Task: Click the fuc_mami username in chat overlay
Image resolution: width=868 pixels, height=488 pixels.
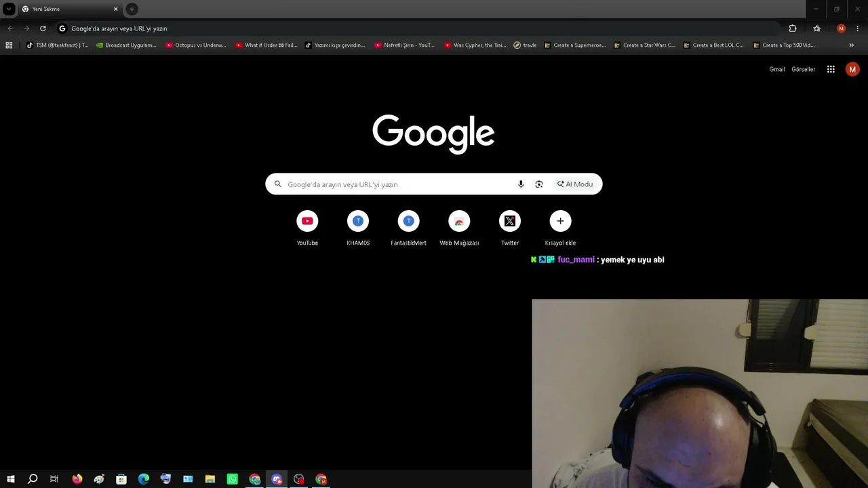Action: (576, 260)
